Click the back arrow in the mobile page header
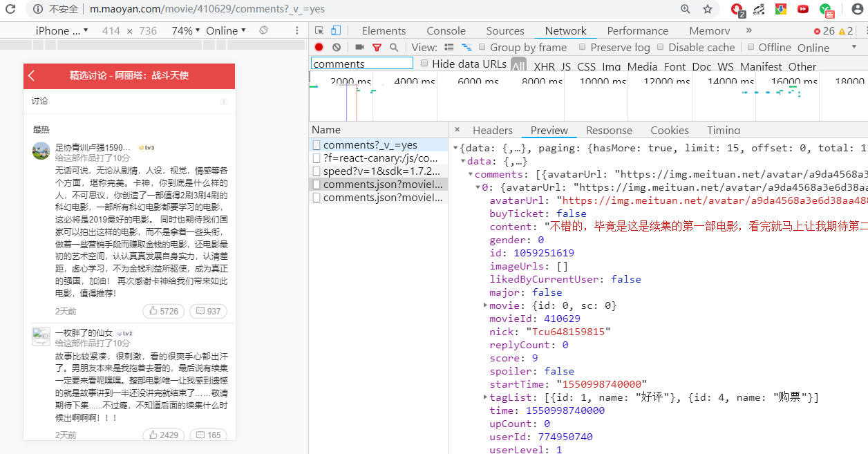The image size is (868, 454). [x=32, y=76]
